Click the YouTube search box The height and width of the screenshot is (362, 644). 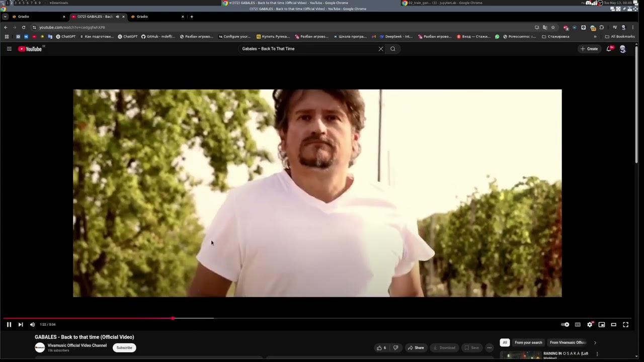(307, 49)
